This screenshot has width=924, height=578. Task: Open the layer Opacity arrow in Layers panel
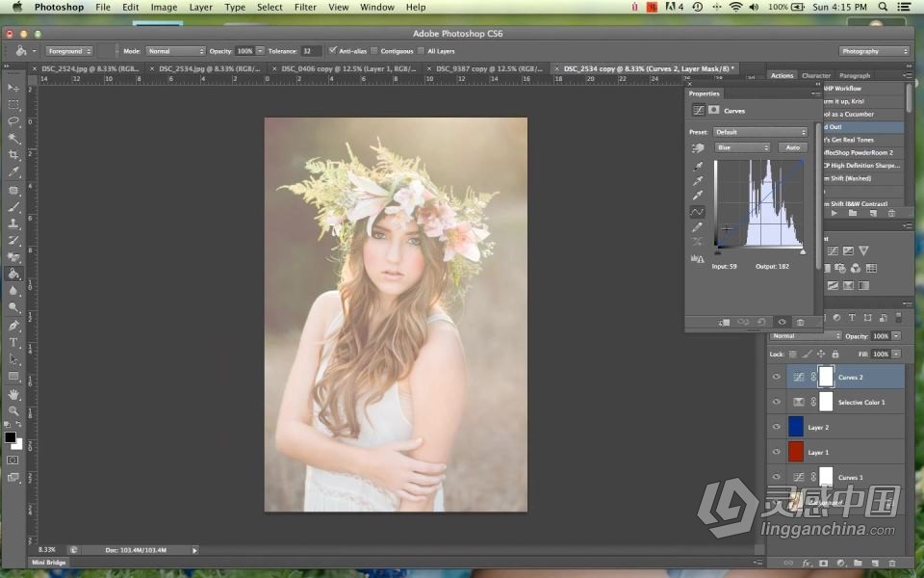point(896,335)
